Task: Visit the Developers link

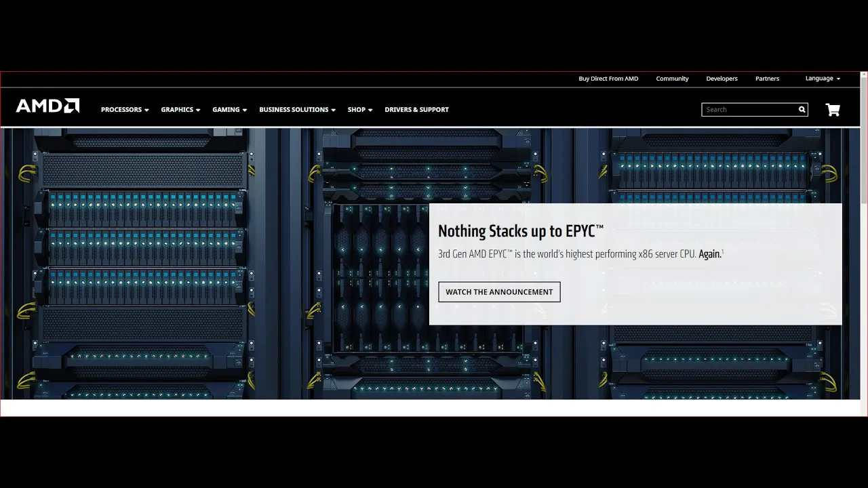Action: click(x=722, y=79)
